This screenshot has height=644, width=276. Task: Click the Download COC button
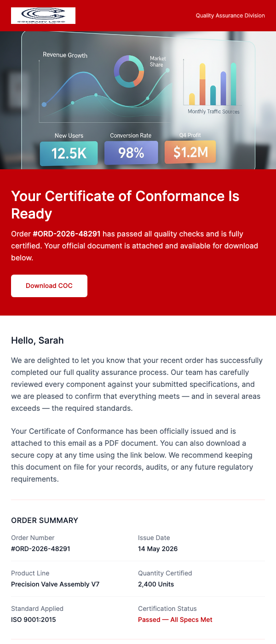(49, 286)
